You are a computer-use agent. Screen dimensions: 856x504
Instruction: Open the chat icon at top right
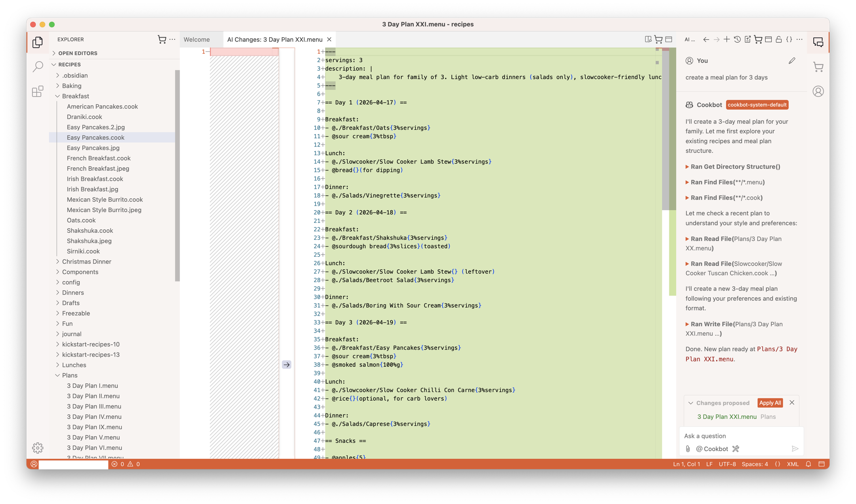click(818, 42)
